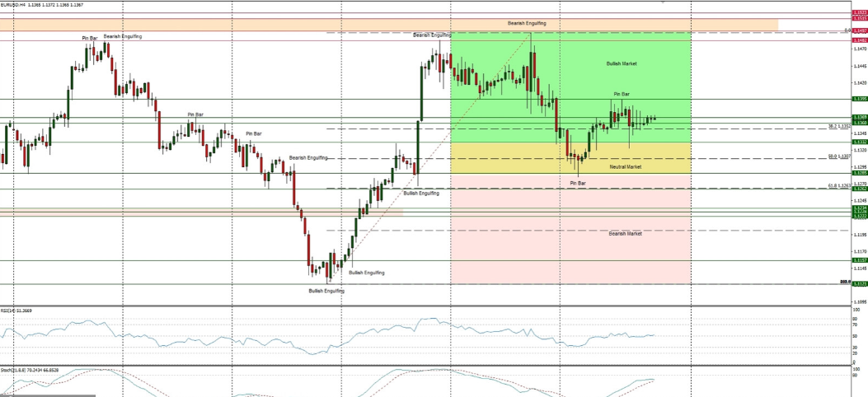Click Bearish Engulfing label in orange band
The height and width of the screenshot is (397, 868).
click(526, 23)
